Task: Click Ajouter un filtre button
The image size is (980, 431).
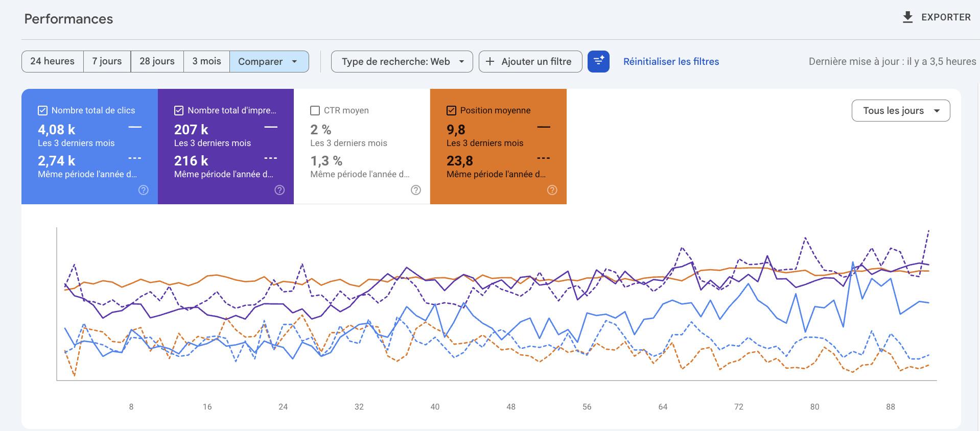Action: point(530,61)
